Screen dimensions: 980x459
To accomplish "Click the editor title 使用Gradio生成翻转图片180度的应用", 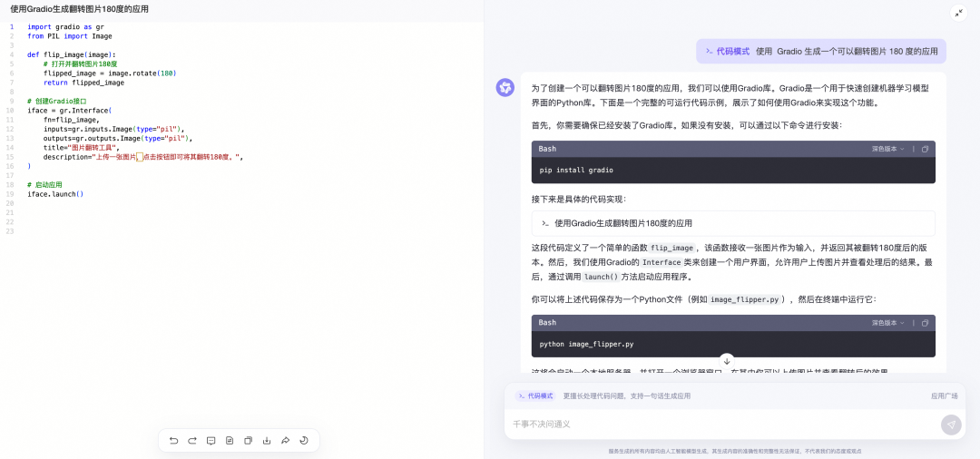I will click(x=79, y=9).
